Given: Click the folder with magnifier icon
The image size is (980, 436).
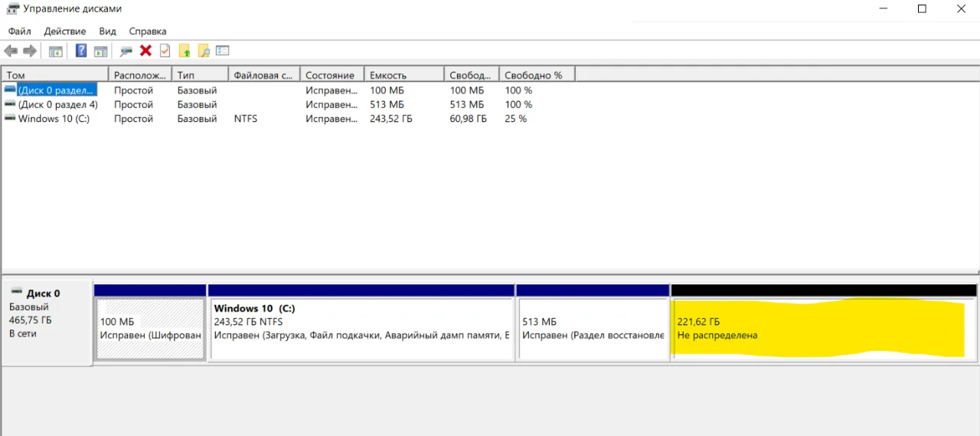Looking at the screenshot, I should (204, 51).
